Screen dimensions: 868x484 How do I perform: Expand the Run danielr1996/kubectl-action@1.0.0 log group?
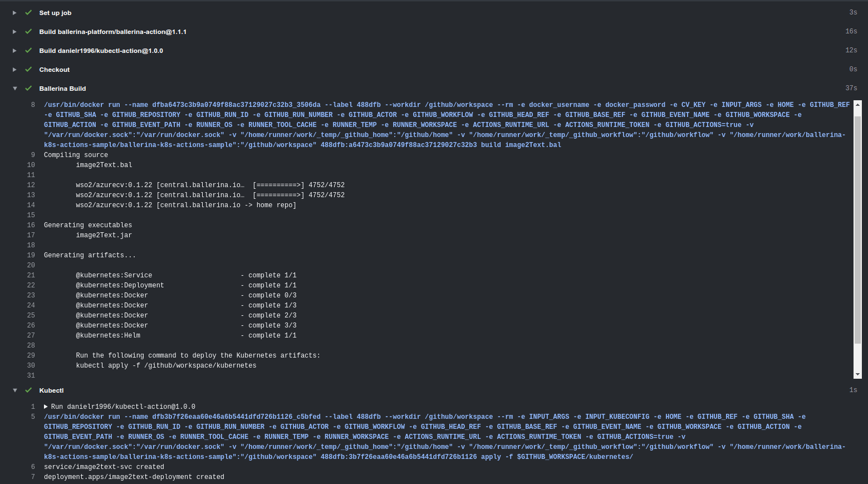pos(46,407)
